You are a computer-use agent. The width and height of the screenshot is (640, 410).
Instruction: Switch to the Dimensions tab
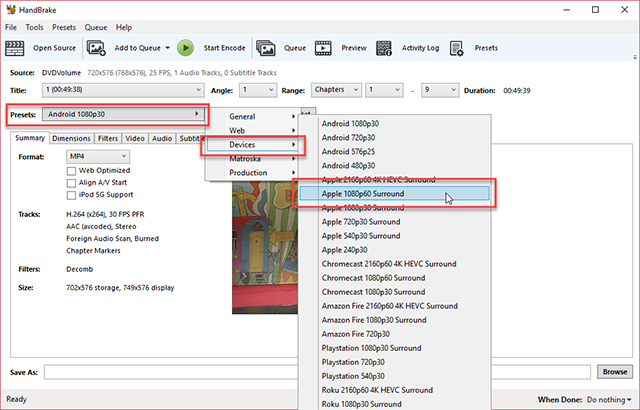click(71, 138)
